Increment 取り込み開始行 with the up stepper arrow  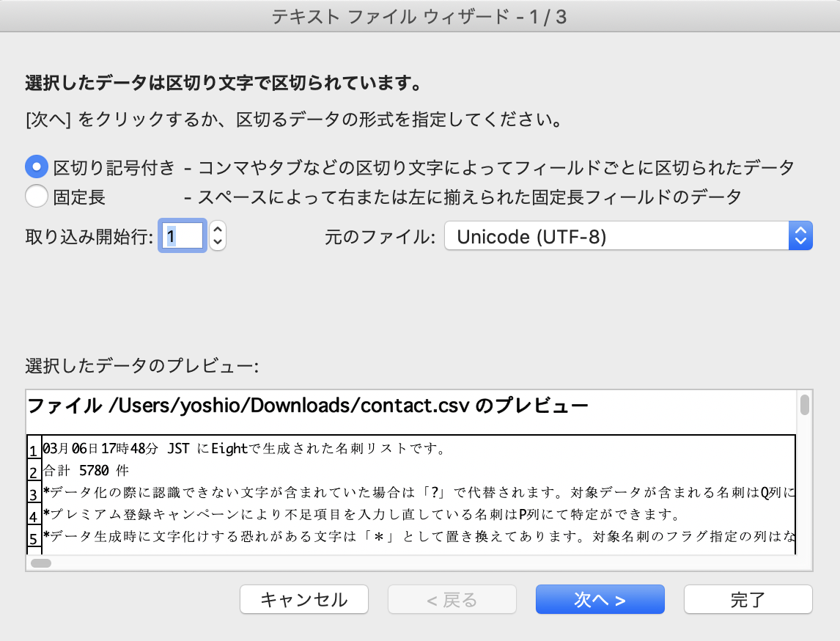click(x=217, y=230)
